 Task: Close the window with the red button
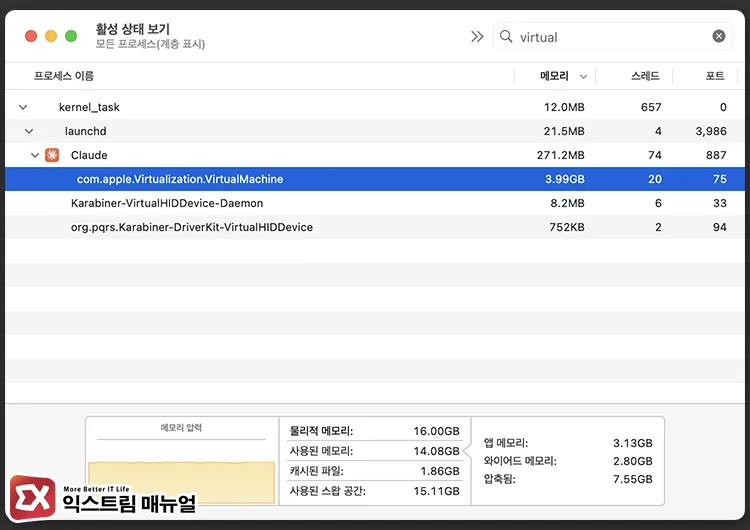point(31,36)
